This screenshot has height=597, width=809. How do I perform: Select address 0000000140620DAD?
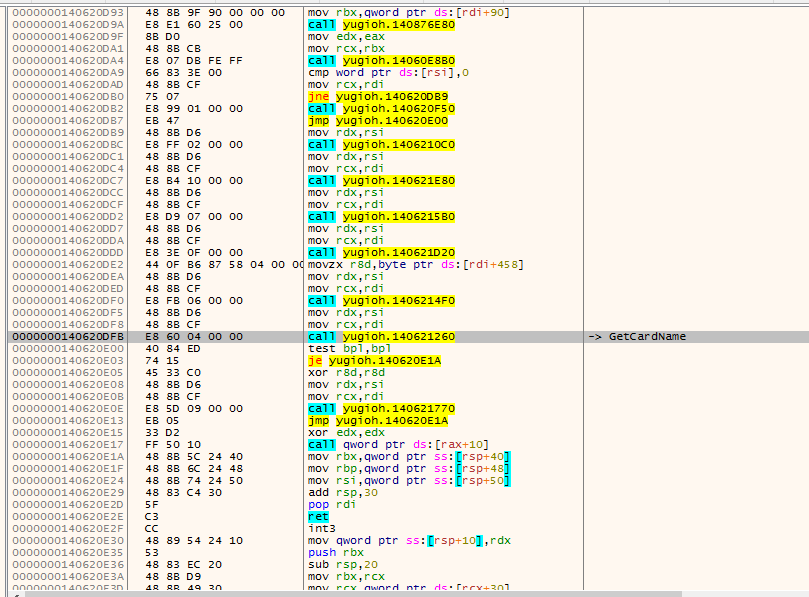click(68, 85)
